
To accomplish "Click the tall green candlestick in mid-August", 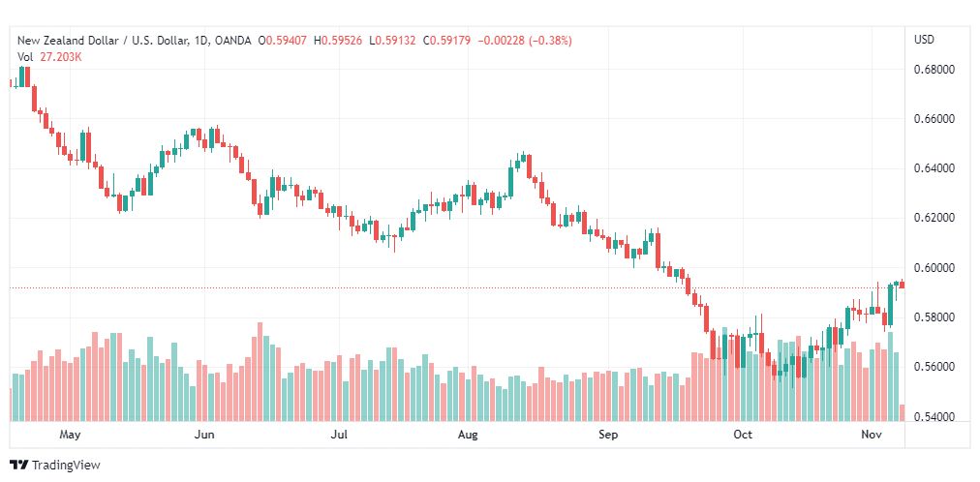I will click(x=511, y=182).
